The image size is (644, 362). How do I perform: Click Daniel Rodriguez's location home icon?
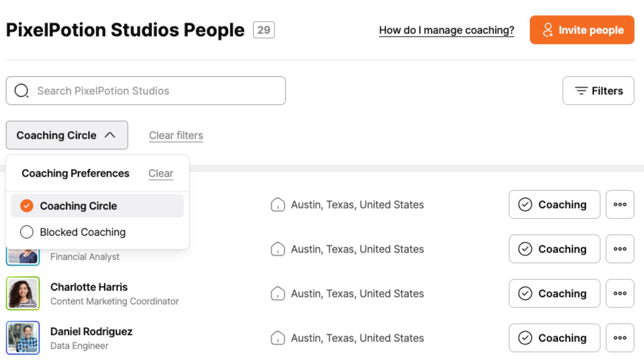278,338
